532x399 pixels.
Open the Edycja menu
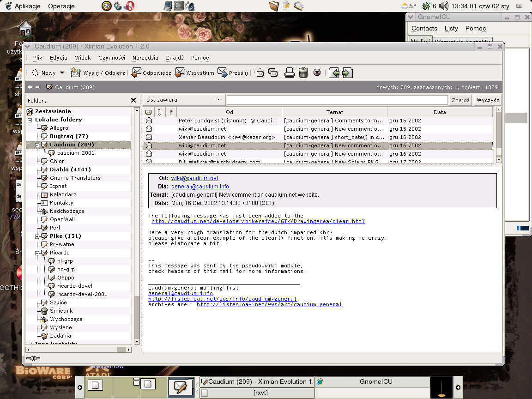pos(58,58)
